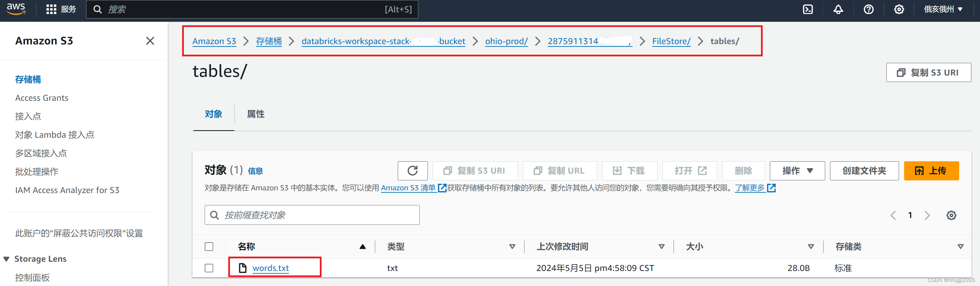Open 存储桶 in the sidebar
980x286 pixels.
coord(28,80)
